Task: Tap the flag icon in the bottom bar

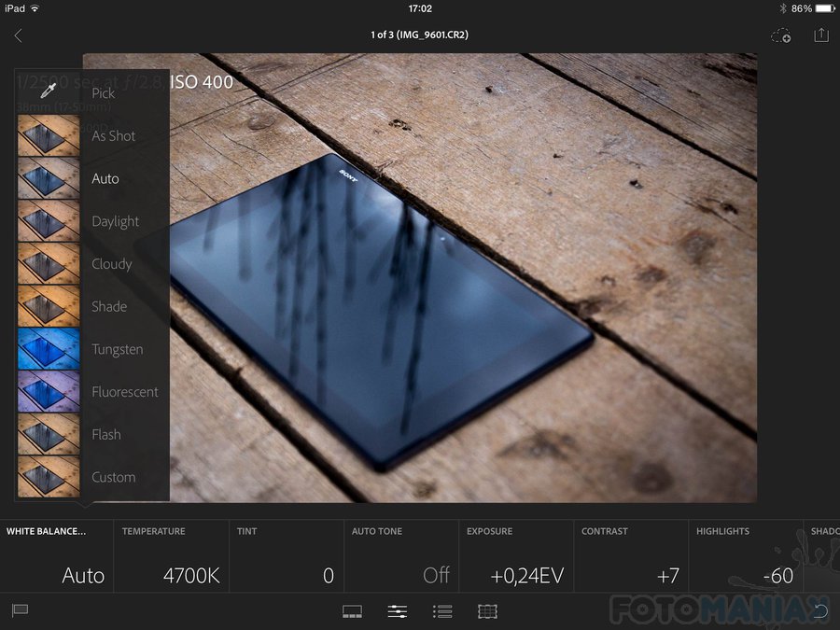Action: pos(20,609)
